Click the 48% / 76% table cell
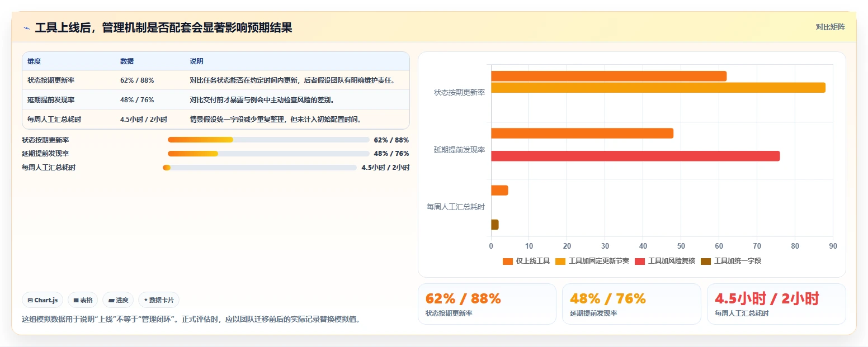This screenshot has height=347, width=868. click(137, 100)
